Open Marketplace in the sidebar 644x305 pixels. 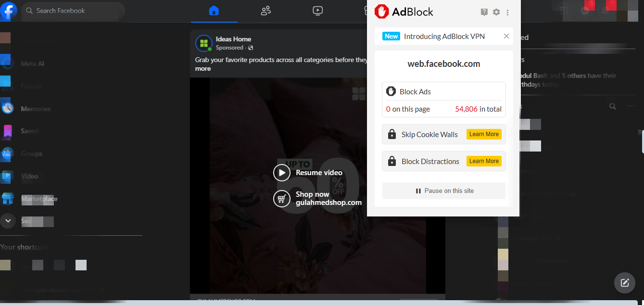click(39, 199)
